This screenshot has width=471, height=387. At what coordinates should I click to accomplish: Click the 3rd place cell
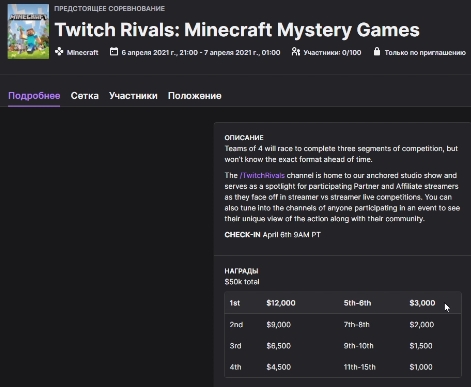[235, 346]
